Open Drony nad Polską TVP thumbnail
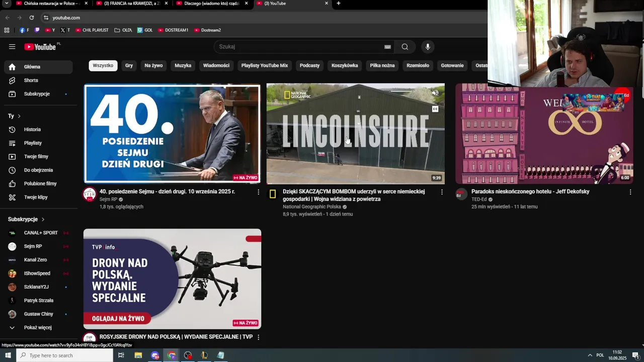644x362 pixels. coord(172,279)
